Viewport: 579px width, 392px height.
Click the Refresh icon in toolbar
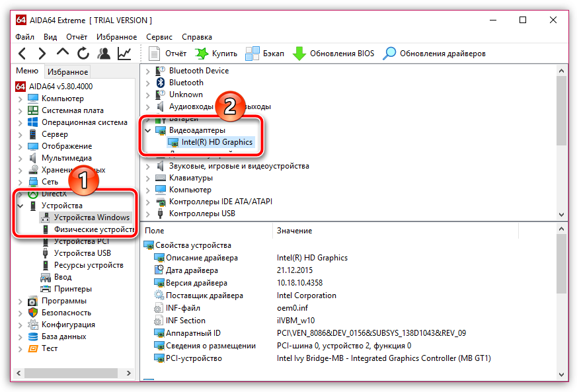[83, 54]
